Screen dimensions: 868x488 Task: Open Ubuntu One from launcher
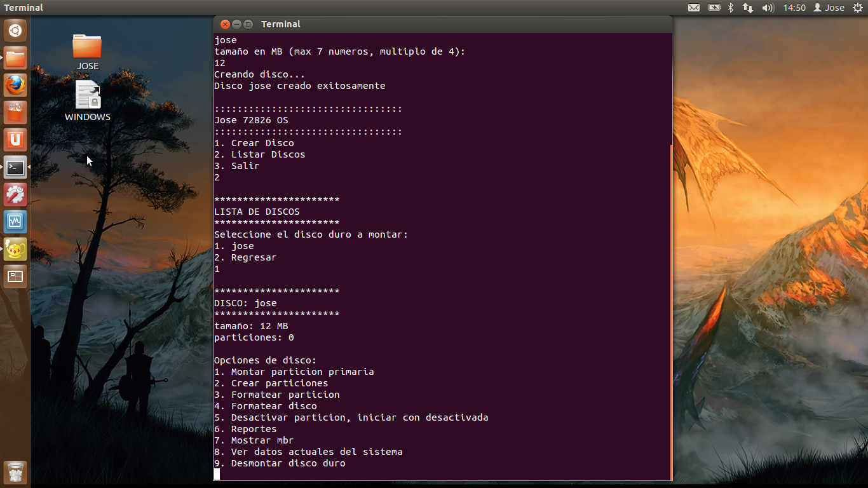15,140
